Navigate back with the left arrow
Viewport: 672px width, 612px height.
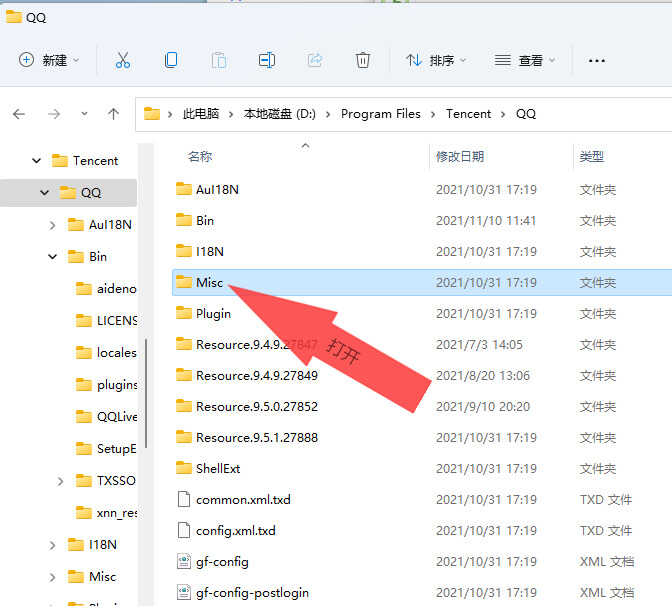pos(19,114)
